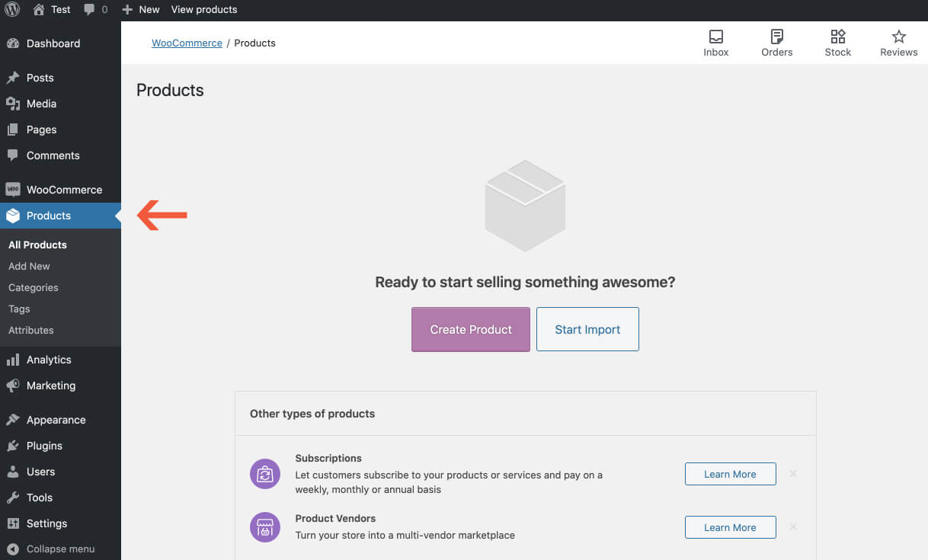This screenshot has width=928, height=560.
Task: Click the Media library icon
Action: 13,104
